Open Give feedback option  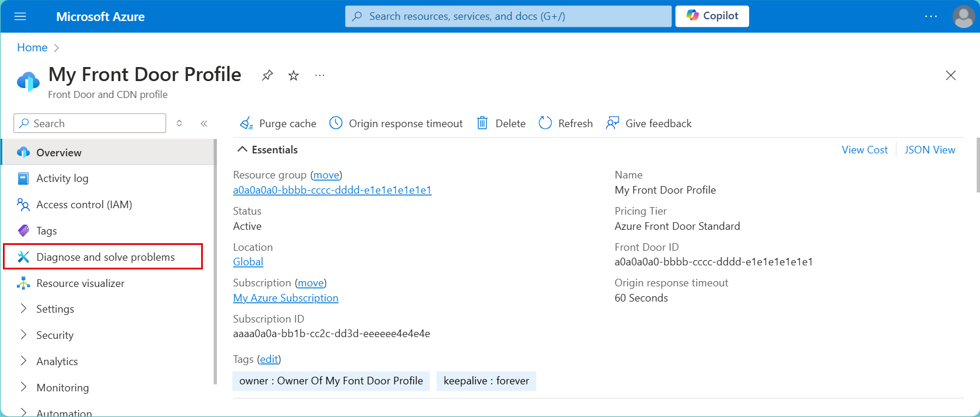[648, 123]
